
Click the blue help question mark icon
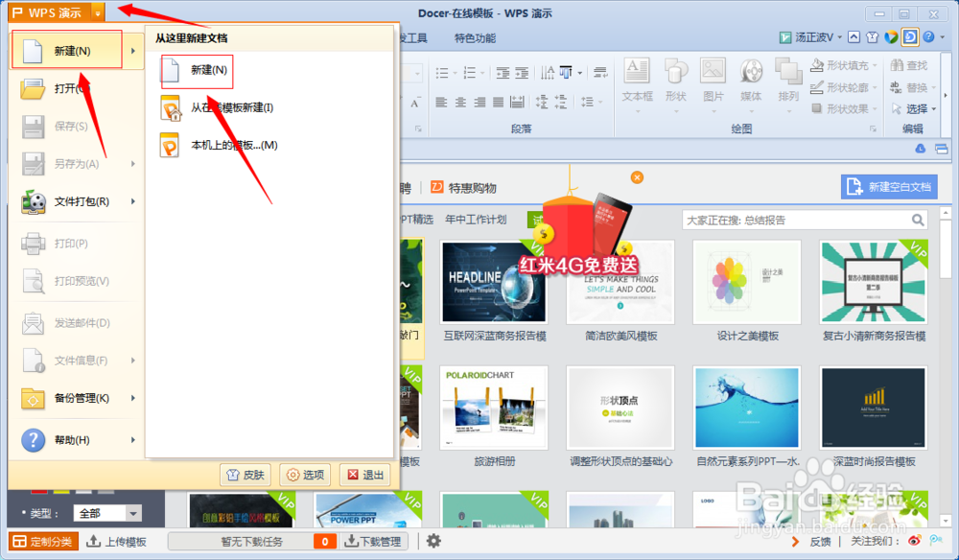coord(928,37)
